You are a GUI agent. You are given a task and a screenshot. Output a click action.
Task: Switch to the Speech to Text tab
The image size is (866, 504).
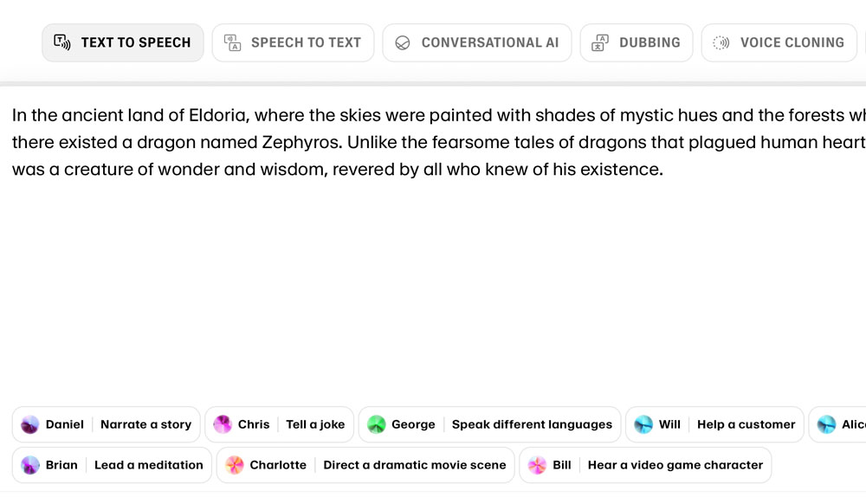point(294,42)
